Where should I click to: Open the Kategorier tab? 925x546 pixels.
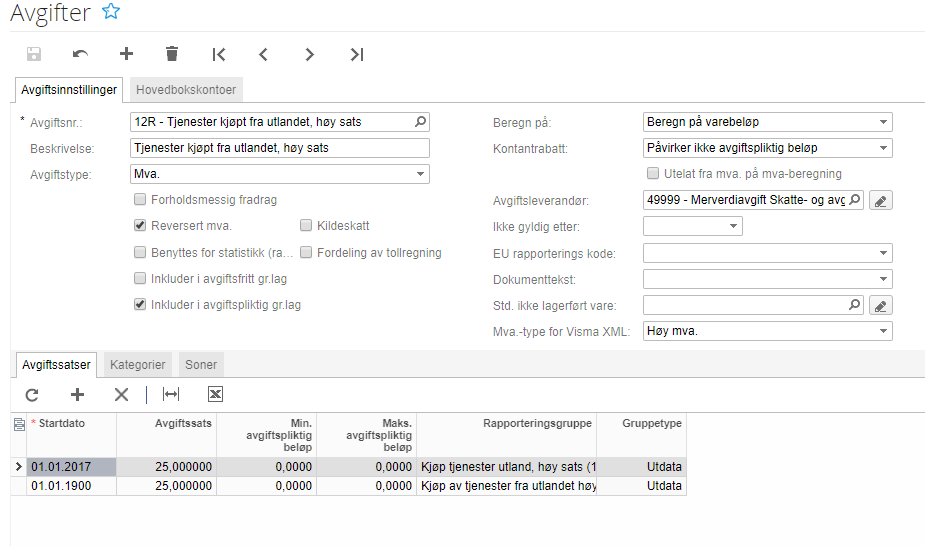click(137, 364)
